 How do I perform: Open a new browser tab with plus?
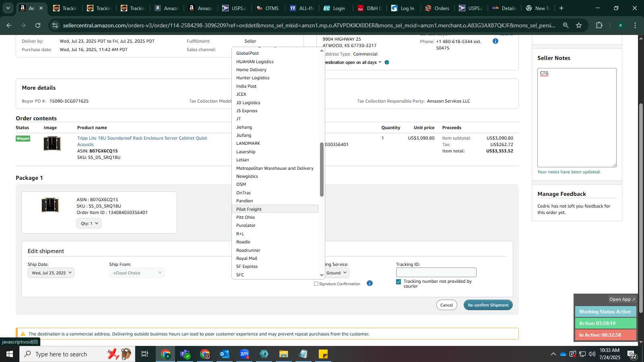pyautogui.click(x=561, y=8)
